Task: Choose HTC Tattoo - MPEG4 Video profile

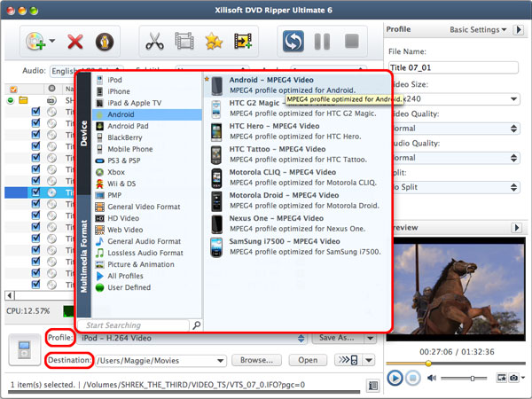Action: (297, 154)
